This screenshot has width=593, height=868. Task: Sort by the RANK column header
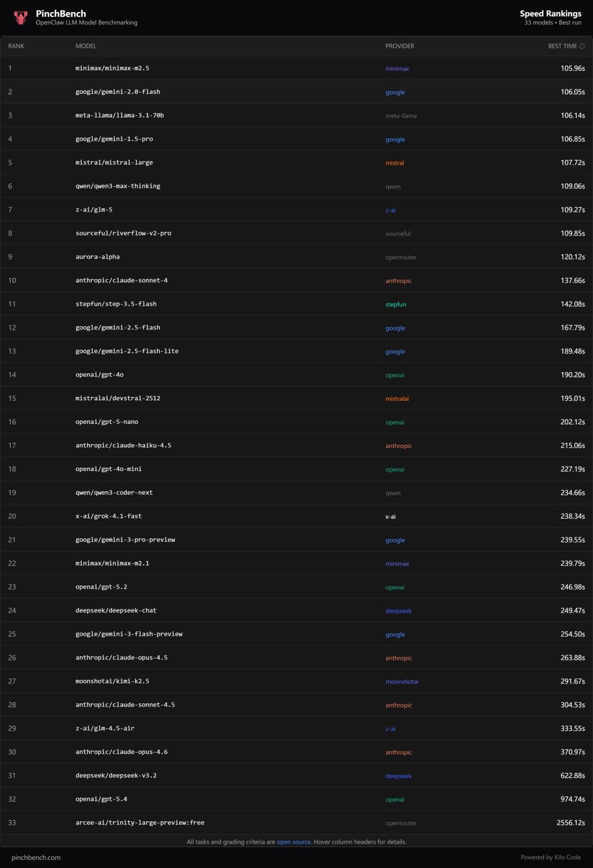pos(16,46)
